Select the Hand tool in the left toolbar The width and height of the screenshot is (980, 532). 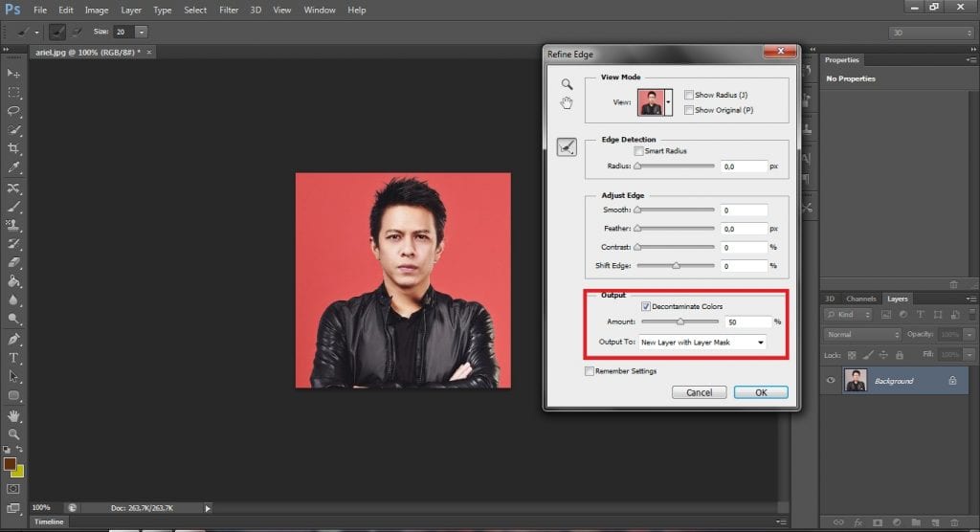pos(14,415)
